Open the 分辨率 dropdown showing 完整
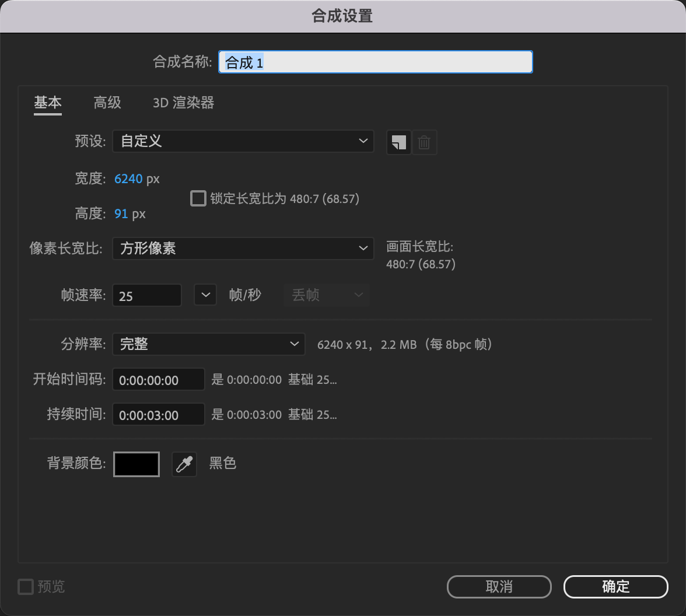 point(209,344)
